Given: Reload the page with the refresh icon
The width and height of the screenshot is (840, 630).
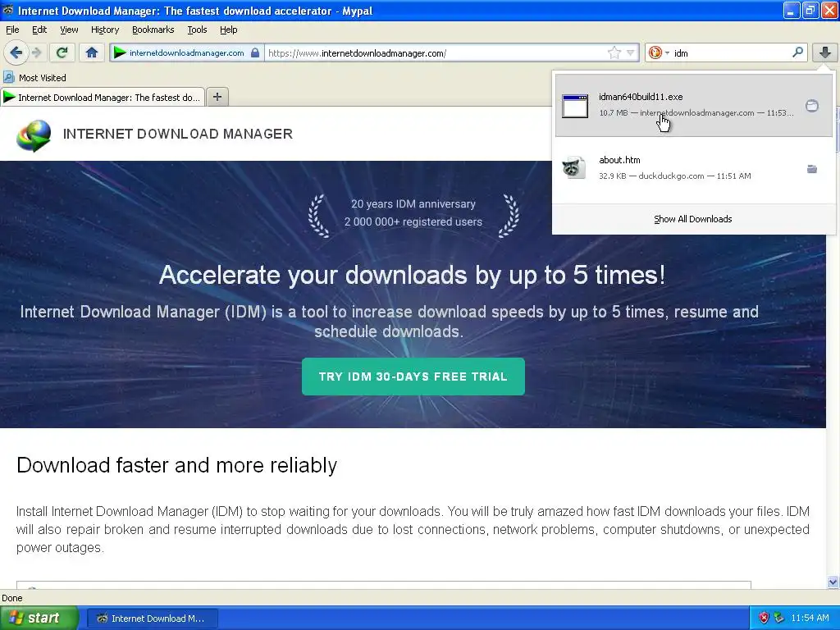Looking at the screenshot, I should (62, 52).
